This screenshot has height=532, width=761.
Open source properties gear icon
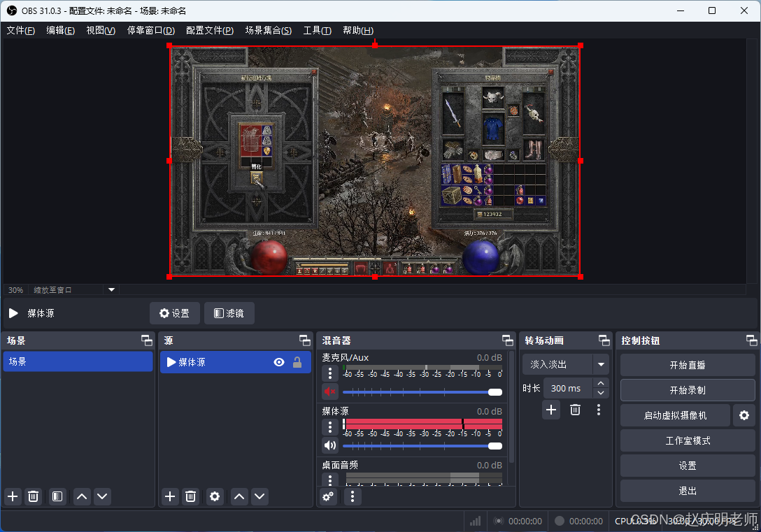point(215,496)
